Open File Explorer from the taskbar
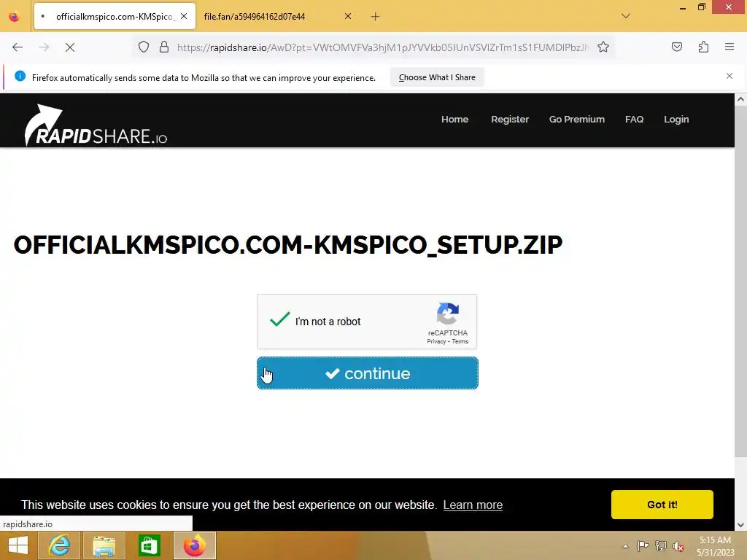The height and width of the screenshot is (560, 747). (104, 545)
